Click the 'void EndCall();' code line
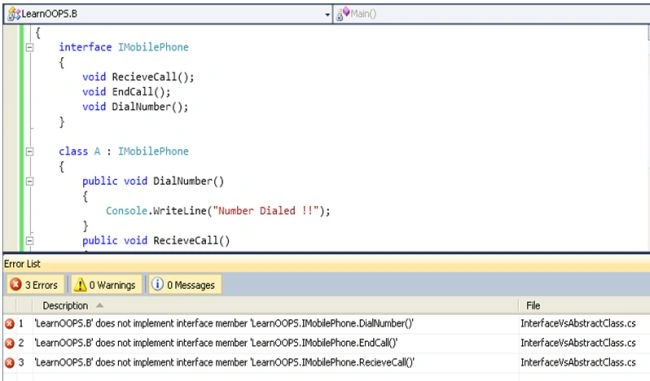The image size is (650, 381). point(126,92)
